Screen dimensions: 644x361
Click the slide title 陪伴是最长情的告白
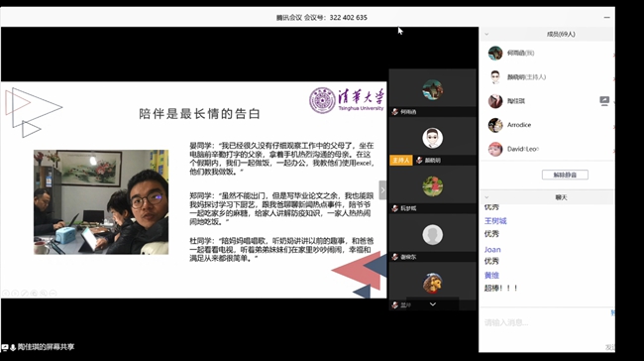199,114
